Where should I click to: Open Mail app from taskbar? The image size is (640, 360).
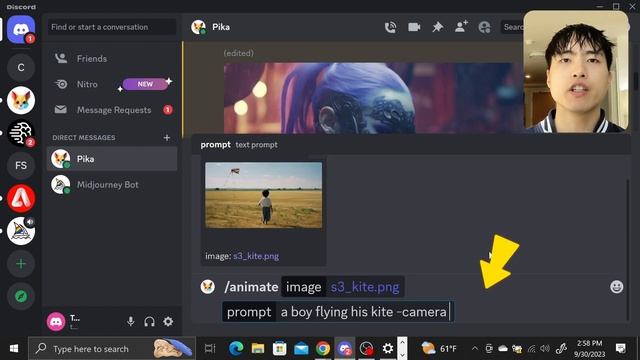click(x=301, y=349)
